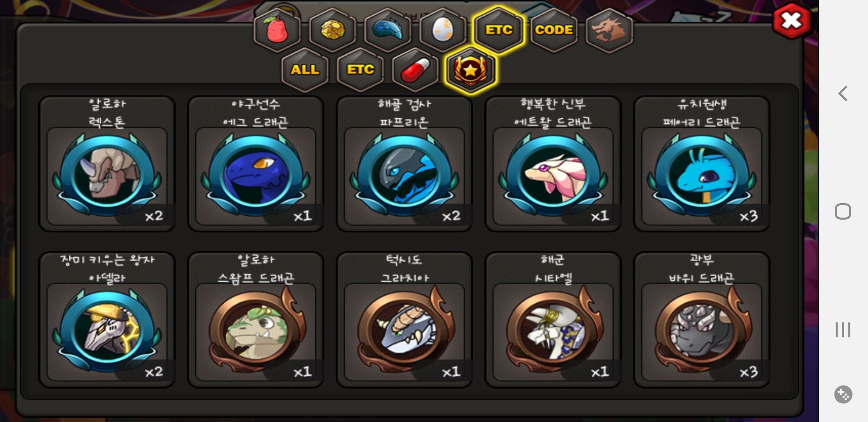Switch to the top-row ETC tab
The image size is (868, 422).
[499, 30]
